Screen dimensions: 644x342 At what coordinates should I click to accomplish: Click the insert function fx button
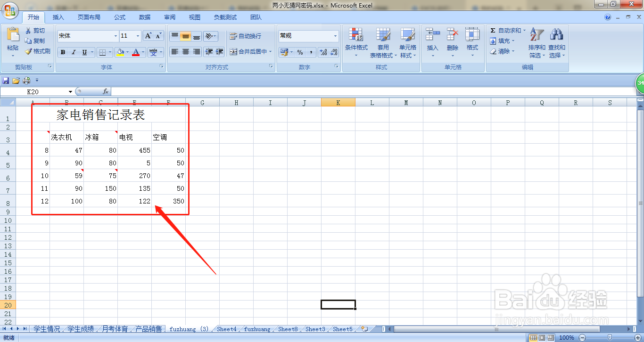point(106,91)
